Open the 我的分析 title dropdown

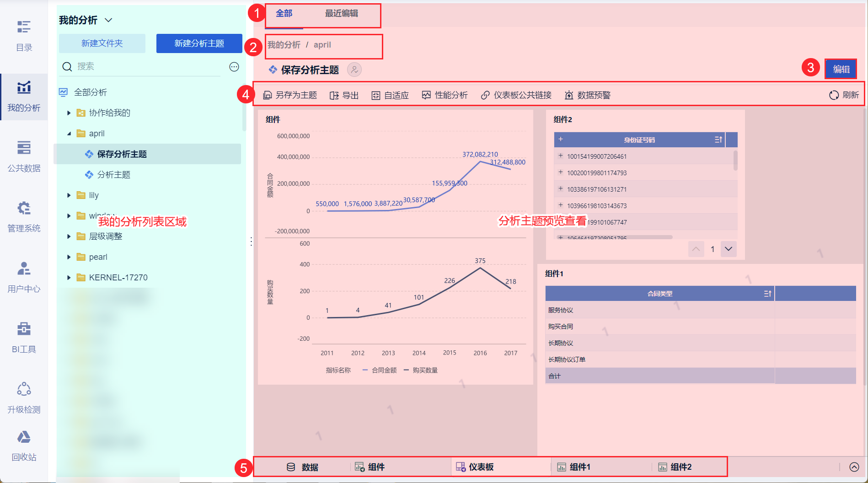click(x=108, y=20)
